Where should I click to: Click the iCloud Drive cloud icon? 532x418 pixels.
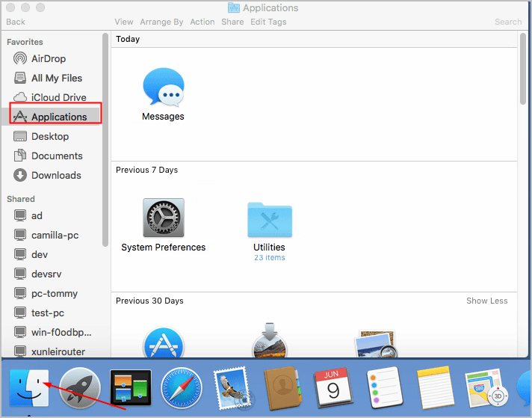(x=20, y=97)
